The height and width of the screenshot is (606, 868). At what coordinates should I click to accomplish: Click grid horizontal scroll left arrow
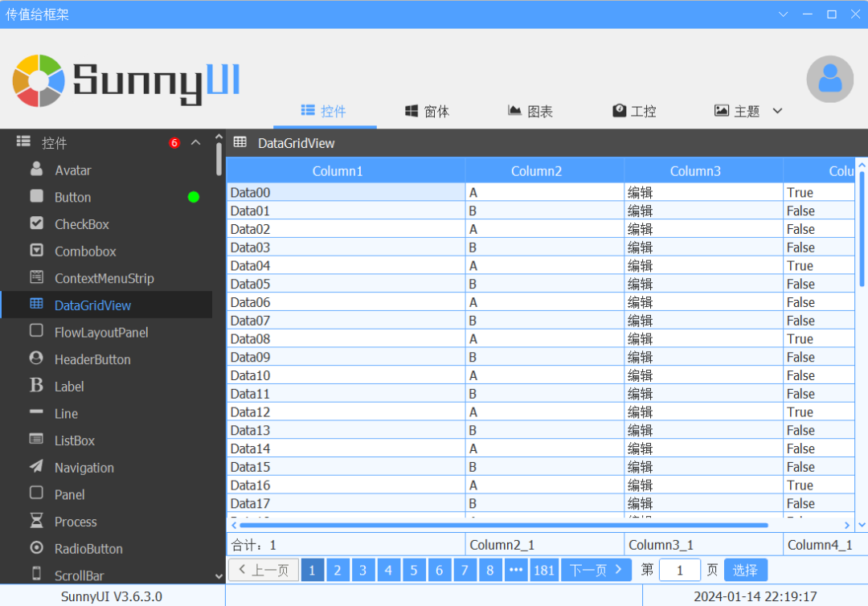[234, 525]
